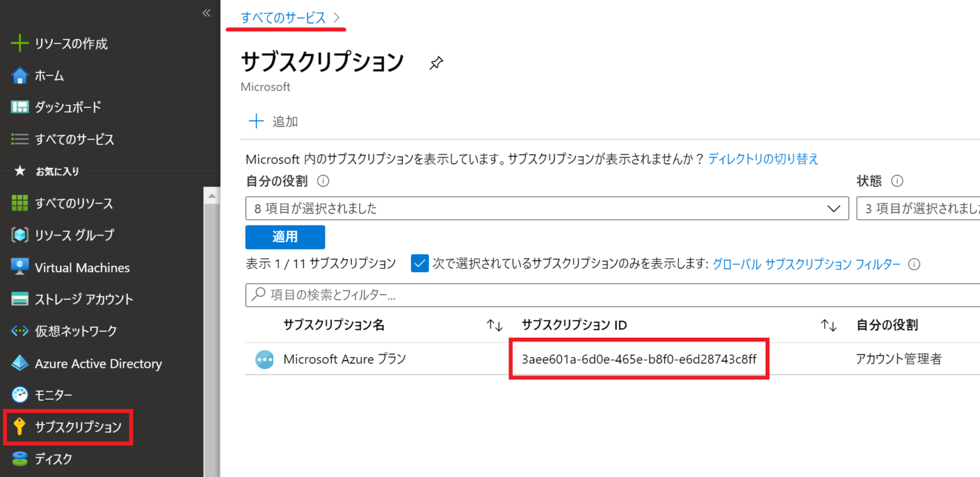Click info icon beside 自分の役割 filter label
The width and height of the screenshot is (980, 477).
pyautogui.click(x=323, y=181)
